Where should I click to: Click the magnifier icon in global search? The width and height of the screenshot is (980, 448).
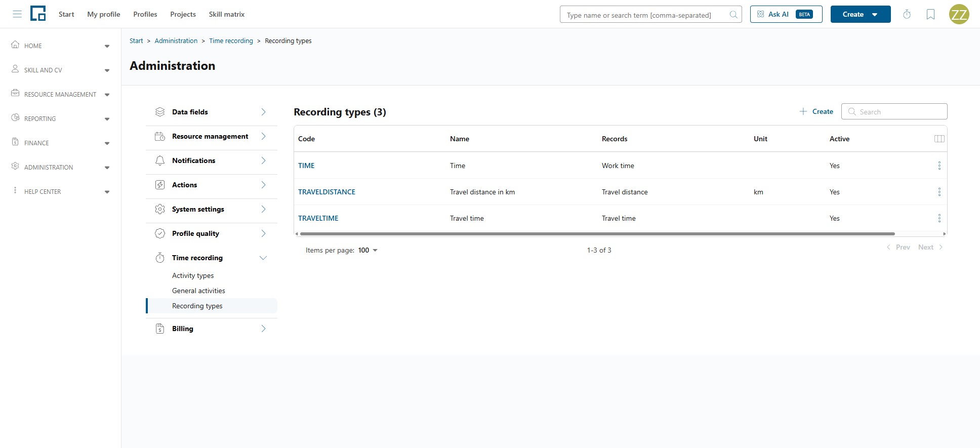[733, 15]
